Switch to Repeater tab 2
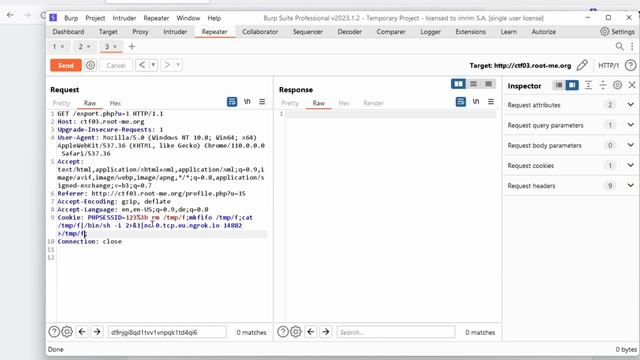This screenshot has width=640, height=360. click(x=84, y=47)
